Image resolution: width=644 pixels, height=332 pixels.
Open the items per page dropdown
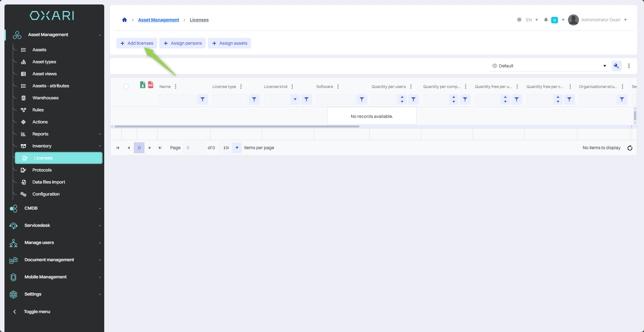tap(237, 148)
